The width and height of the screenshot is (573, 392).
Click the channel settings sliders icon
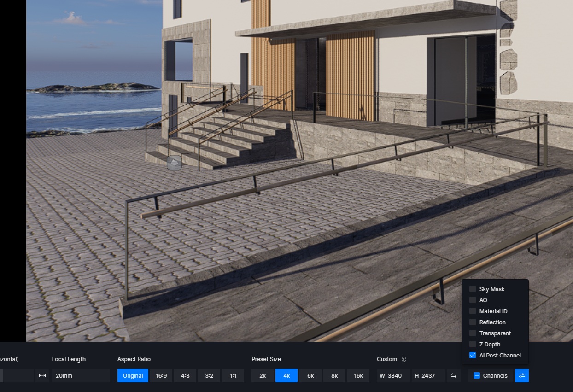point(522,375)
